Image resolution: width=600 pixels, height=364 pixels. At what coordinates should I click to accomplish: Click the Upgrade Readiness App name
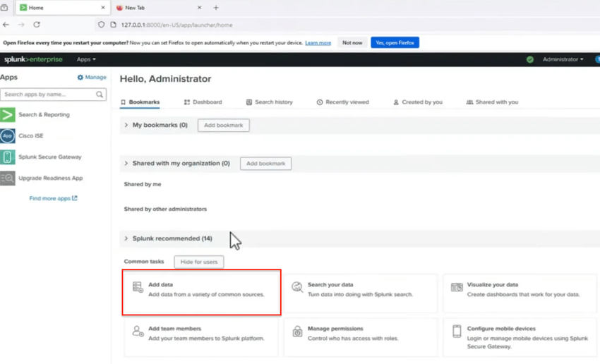[x=51, y=178]
